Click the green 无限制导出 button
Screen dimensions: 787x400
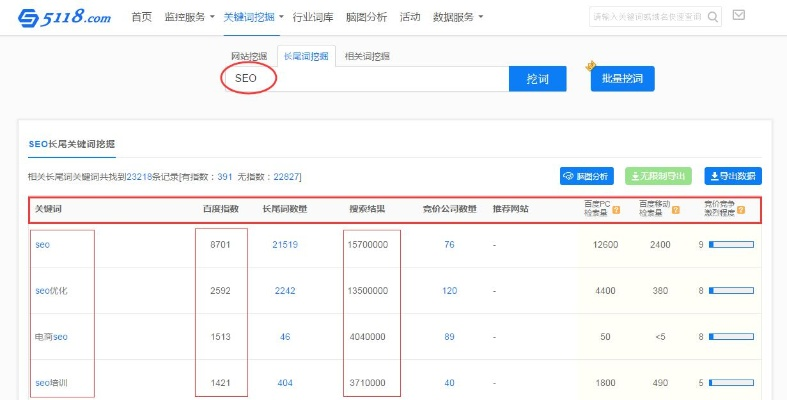pyautogui.click(x=659, y=176)
